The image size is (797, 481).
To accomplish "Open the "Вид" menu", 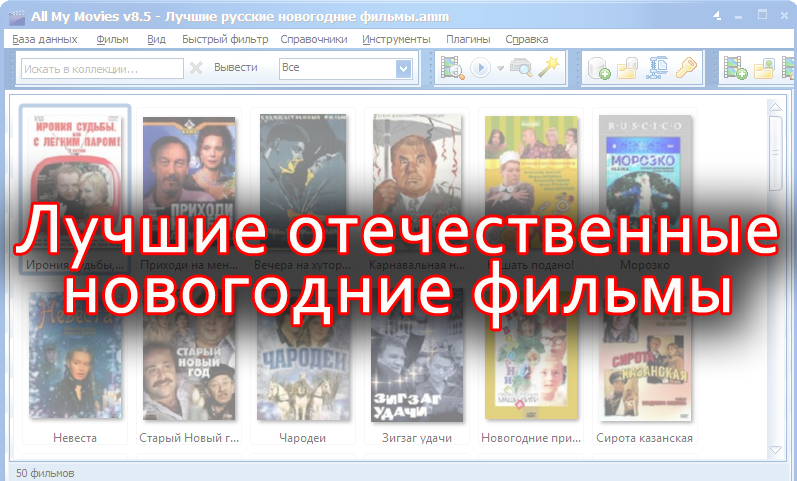I will tap(157, 39).
